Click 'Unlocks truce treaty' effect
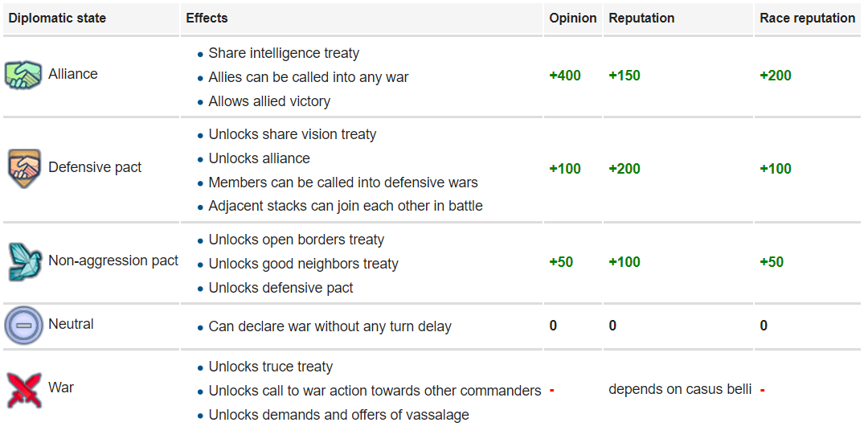The height and width of the screenshot is (443, 868). 271,367
